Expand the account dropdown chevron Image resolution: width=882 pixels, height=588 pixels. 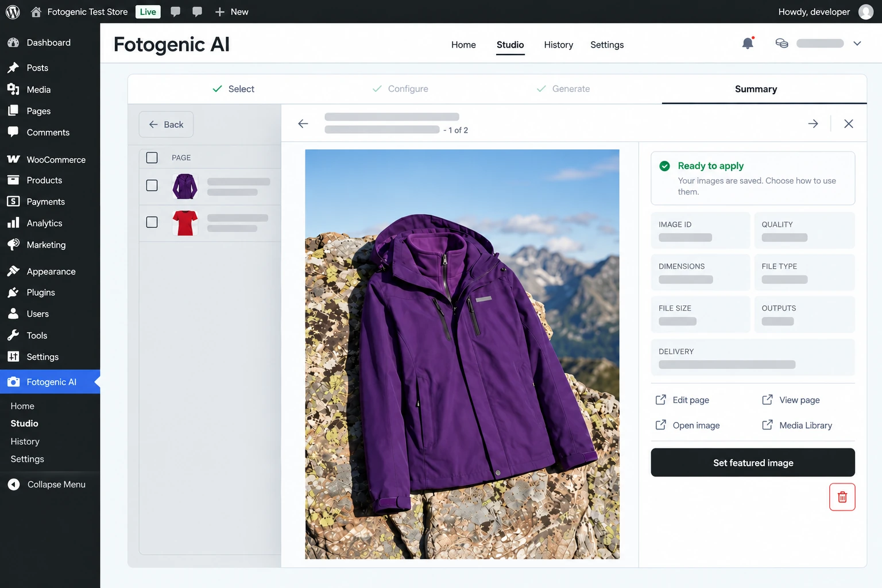857,43
